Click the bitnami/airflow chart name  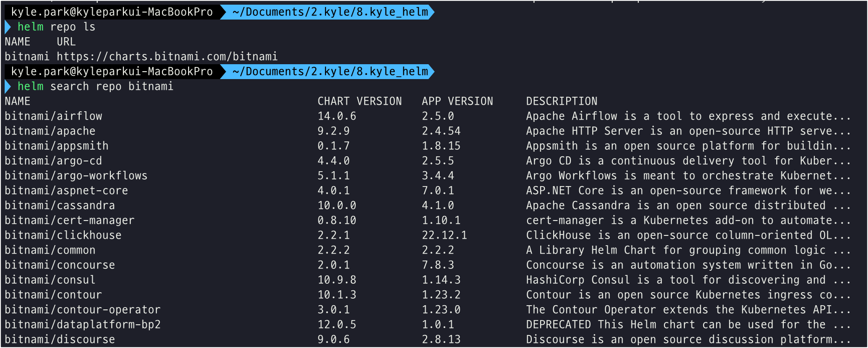coord(54,116)
